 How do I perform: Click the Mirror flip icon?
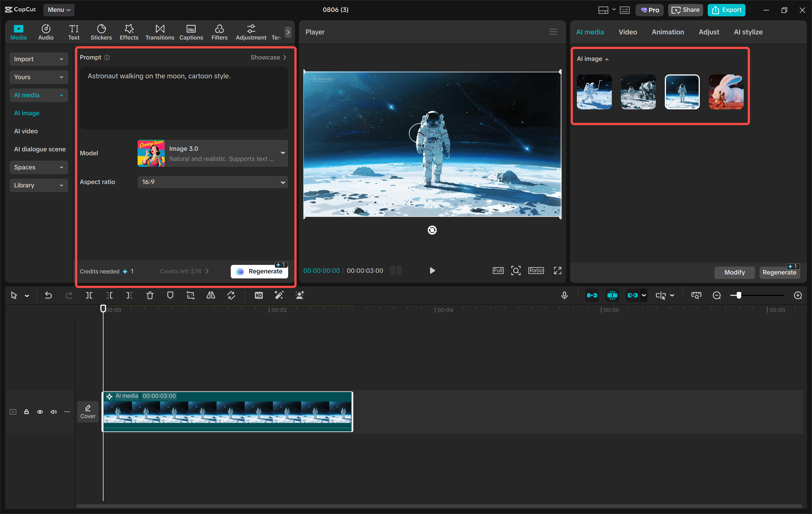pos(211,296)
